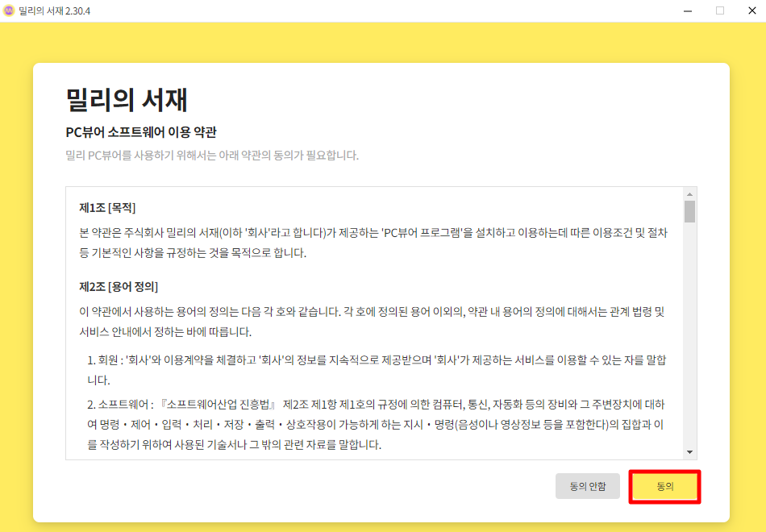The width and height of the screenshot is (766, 532).
Task: Minimize the 밀리의 서재 window
Action: click(x=688, y=10)
